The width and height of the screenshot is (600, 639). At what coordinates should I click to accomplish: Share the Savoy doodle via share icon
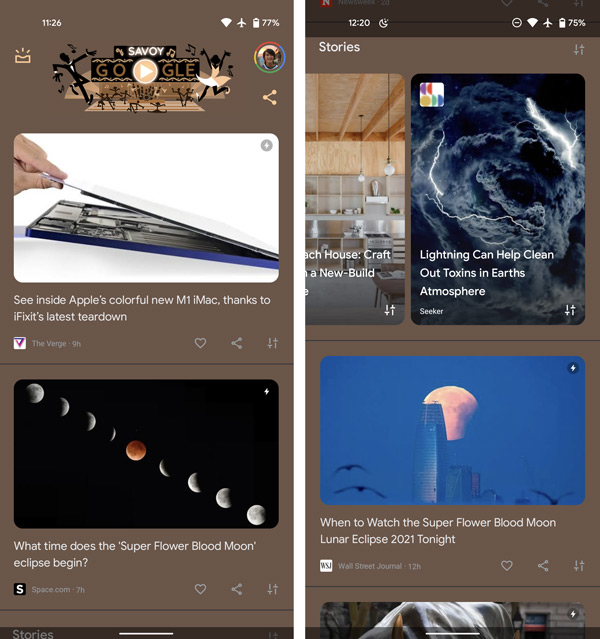click(x=269, y=97)
